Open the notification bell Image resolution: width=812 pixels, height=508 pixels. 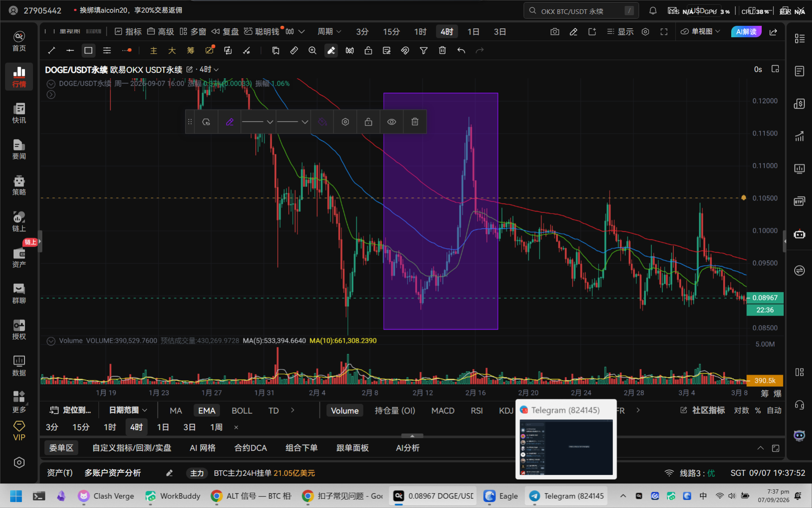[653, 11]
